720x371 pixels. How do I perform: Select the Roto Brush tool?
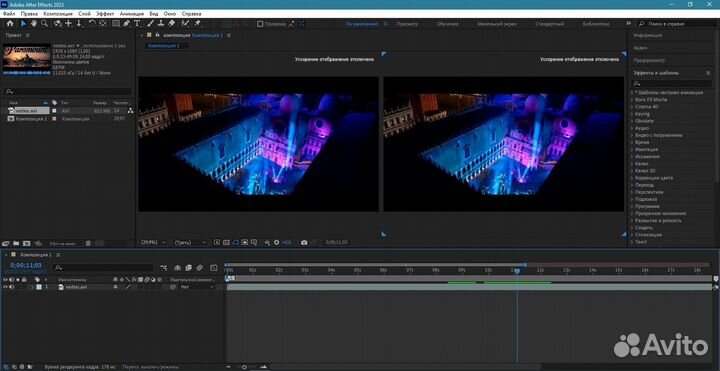coord(185,23)
